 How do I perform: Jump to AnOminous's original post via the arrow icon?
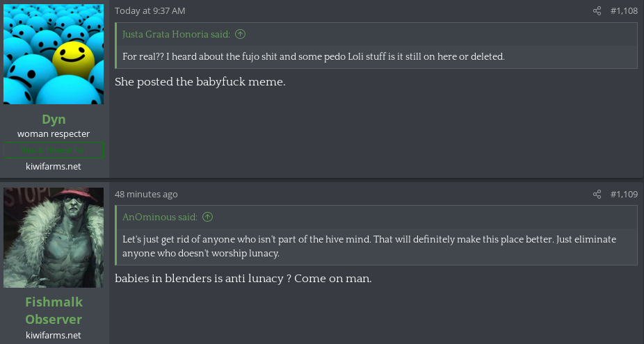208,217
